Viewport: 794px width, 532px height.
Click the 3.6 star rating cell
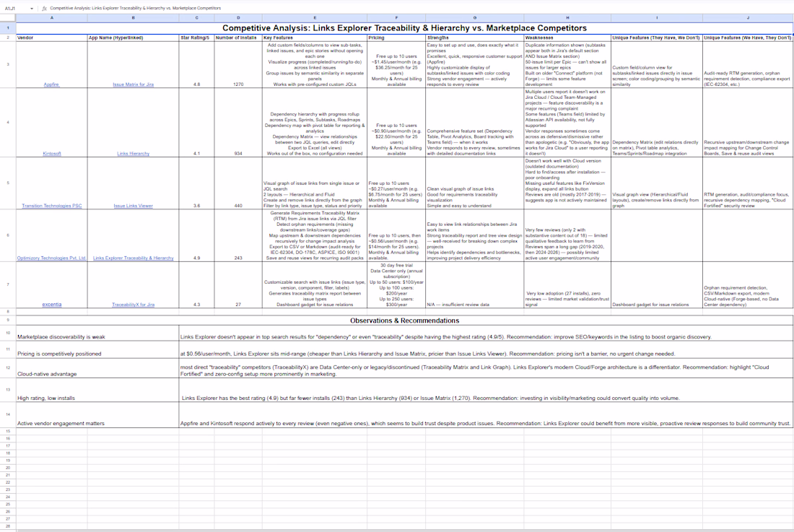[x=196, y=183]
